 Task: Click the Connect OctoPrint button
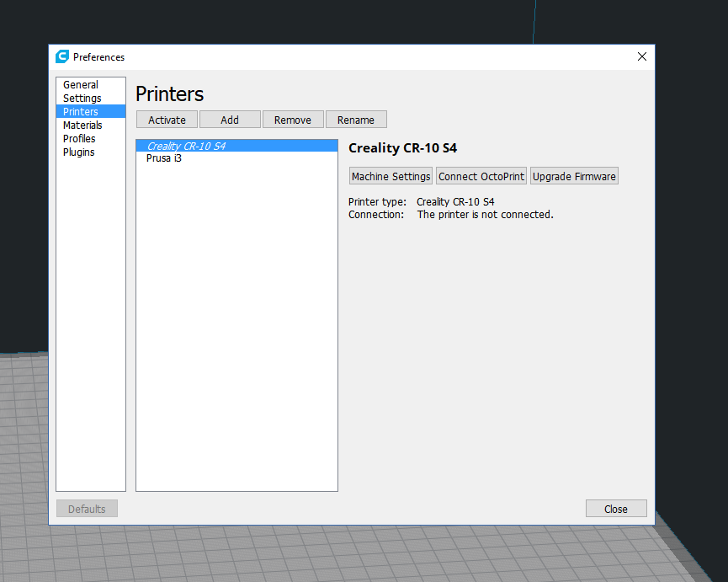click(481, 176)
